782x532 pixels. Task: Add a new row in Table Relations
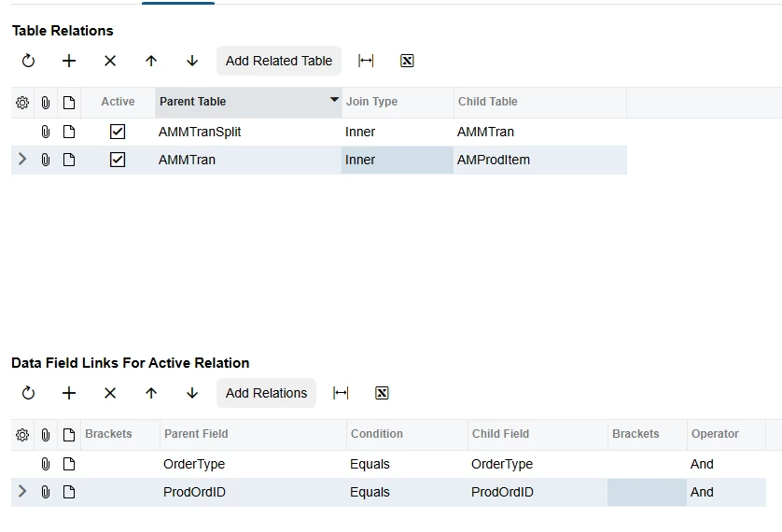pos(69,61)
